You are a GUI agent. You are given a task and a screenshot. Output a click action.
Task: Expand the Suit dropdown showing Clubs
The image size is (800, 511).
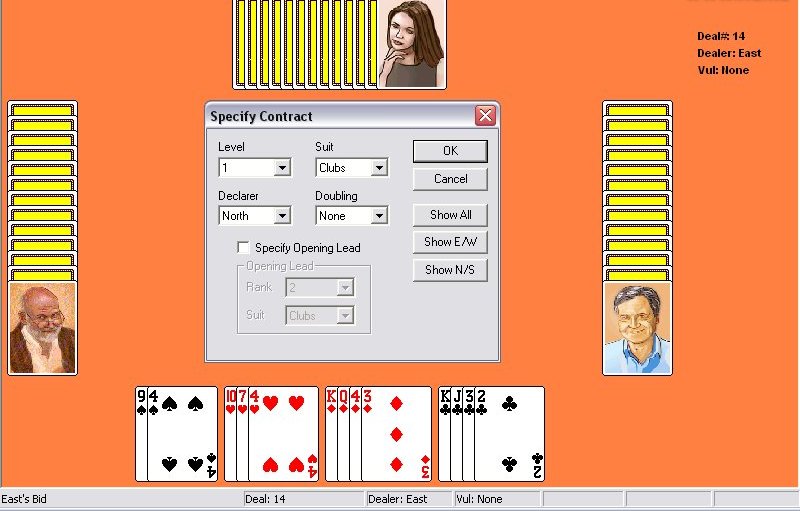tap(379, 168)
